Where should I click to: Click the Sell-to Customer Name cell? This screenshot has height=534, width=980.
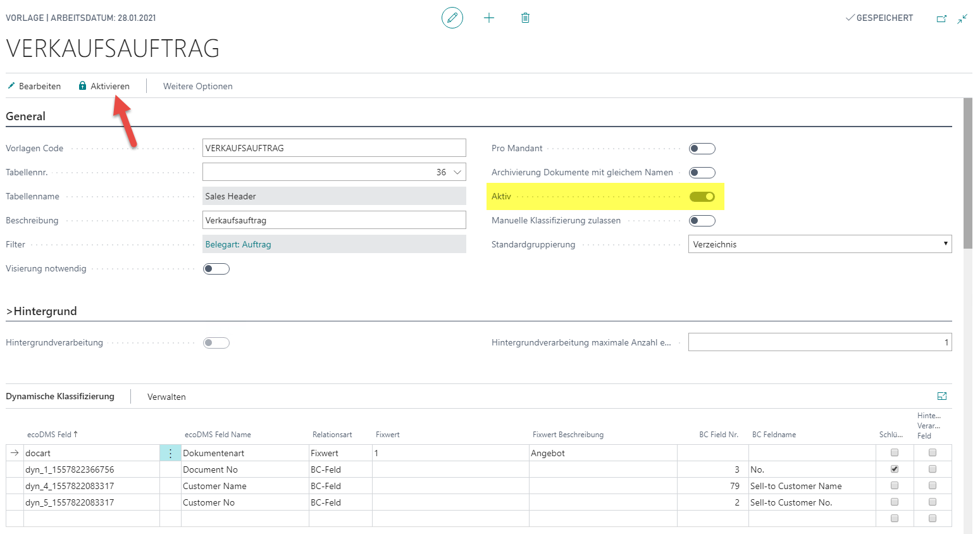812,486
